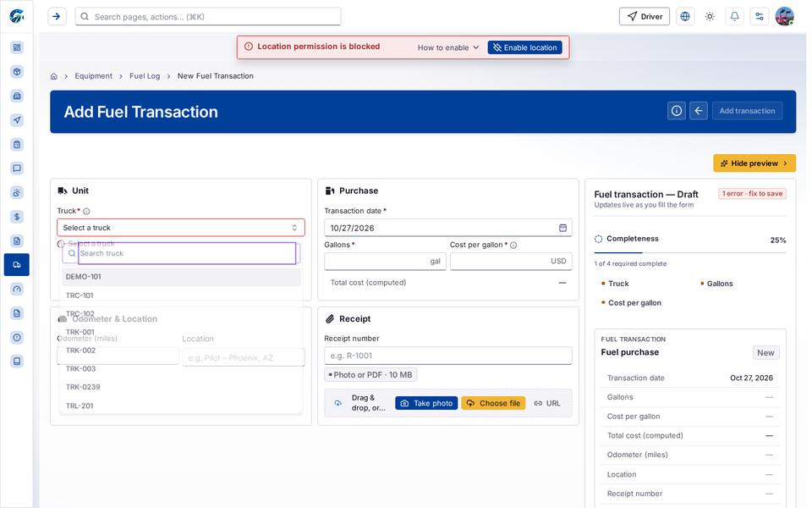Click the info icon beside Cost per gallon
This screenshot has width=812, height=508.
click(513, 246)
